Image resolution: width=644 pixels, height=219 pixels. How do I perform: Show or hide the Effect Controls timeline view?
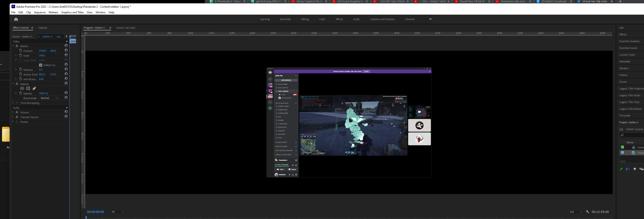(x=67, y=36)
